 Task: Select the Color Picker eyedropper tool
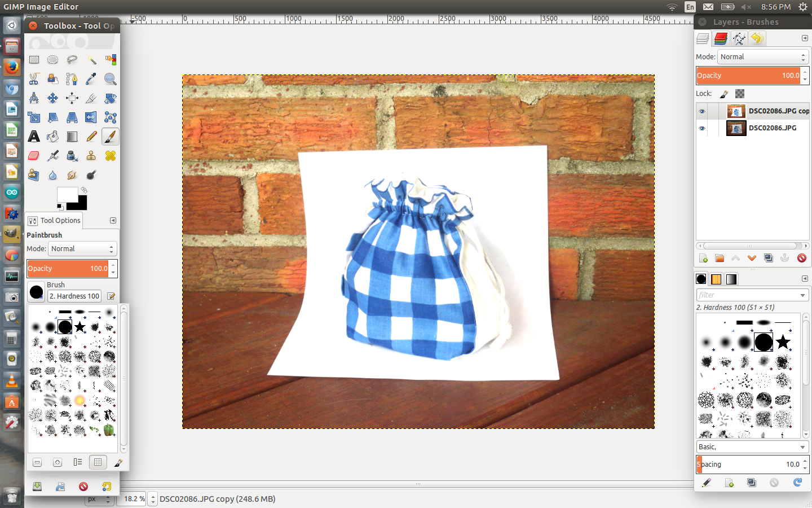tap(91, 79)
